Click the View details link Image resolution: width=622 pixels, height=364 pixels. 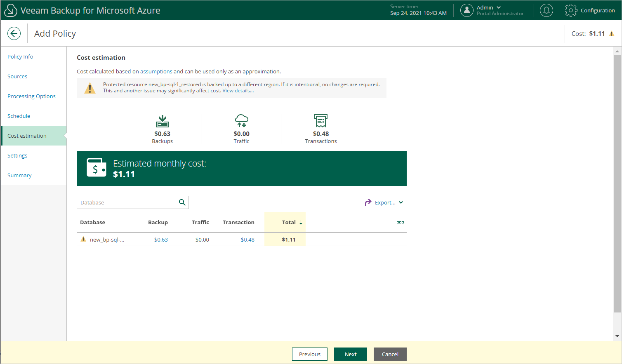point(238,91)
